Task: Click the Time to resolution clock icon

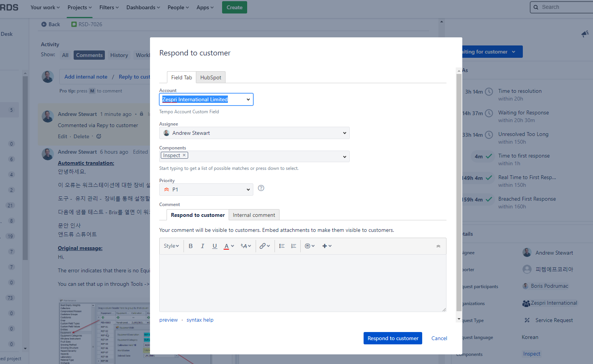Action: [489, 92]
